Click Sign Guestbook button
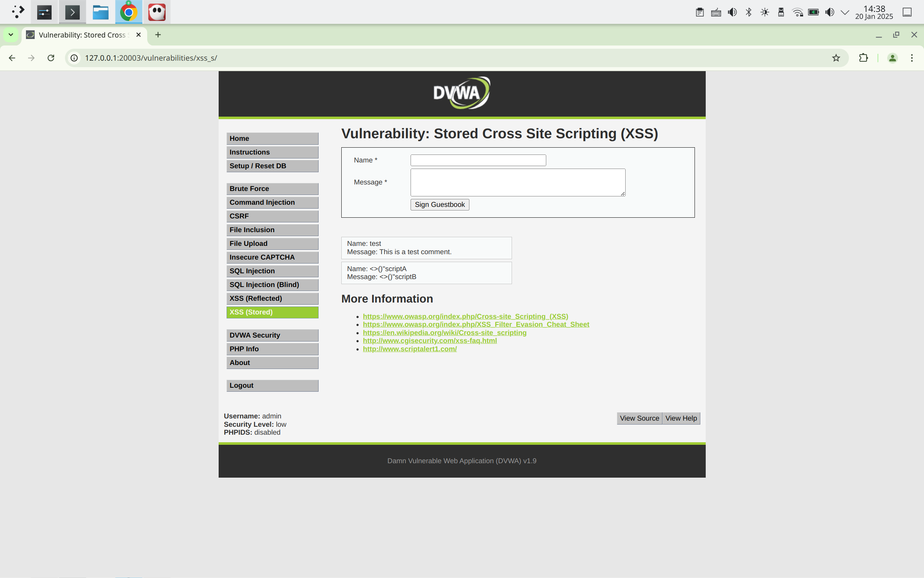The image size is (924, 578). 440,204
